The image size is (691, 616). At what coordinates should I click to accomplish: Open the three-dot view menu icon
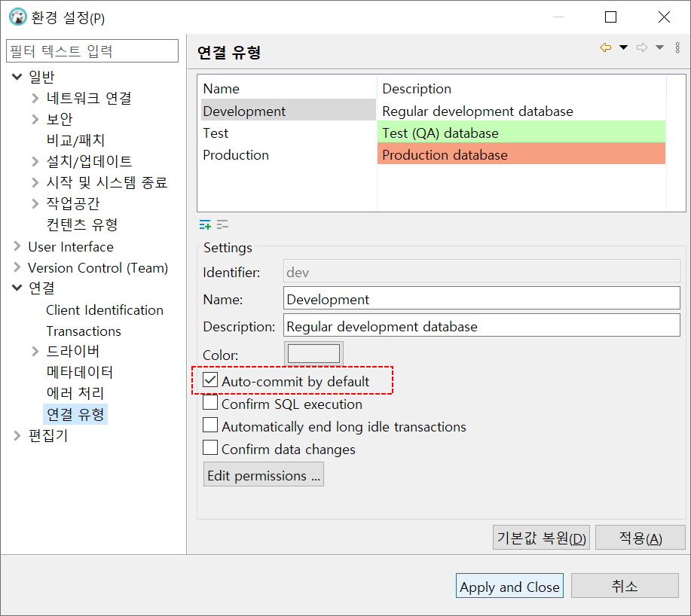(677, 47)
